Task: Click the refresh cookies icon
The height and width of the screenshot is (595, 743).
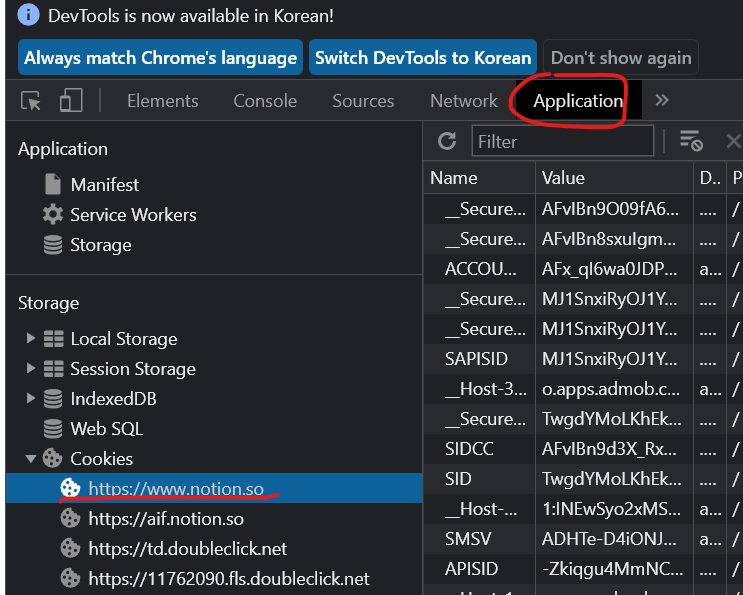Action: [447, 141]
